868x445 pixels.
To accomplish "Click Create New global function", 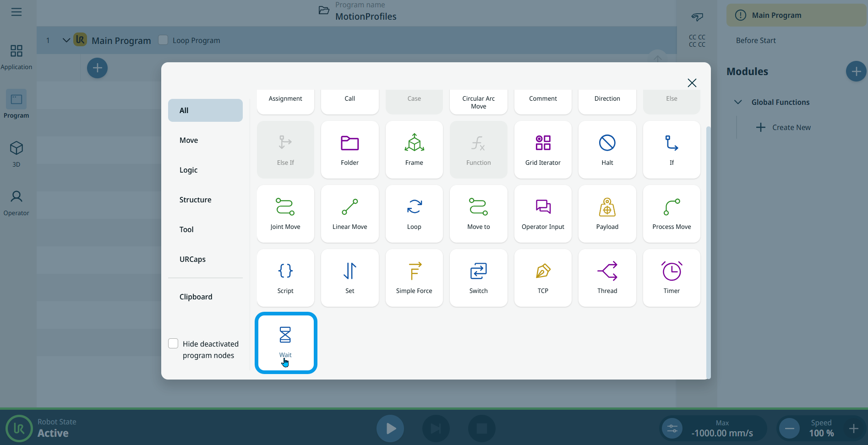I will (x=783, y=127).
